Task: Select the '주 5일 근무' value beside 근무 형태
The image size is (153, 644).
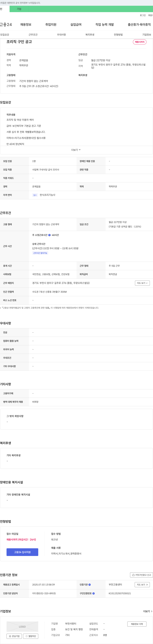Action: pyautogui.click(x=114, y=266)
